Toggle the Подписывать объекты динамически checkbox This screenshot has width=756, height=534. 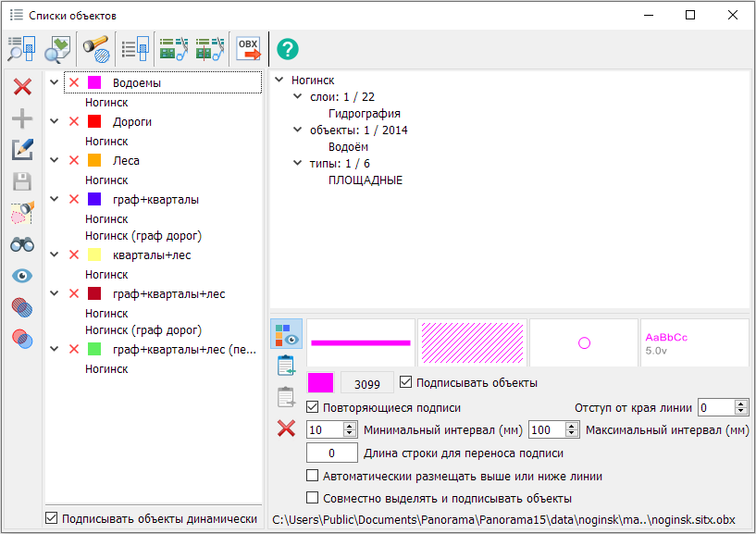click(x=50, y=519)
